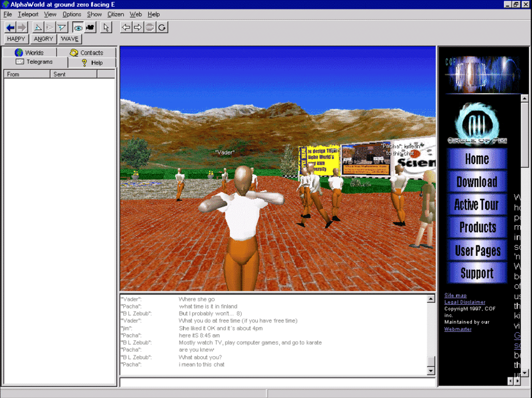Click the look down view icon
This screenshot has width=532, height=398.
62,28
